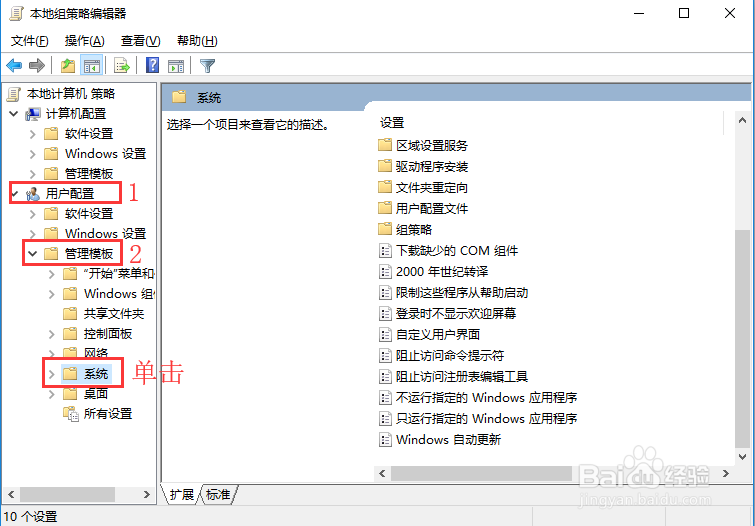Screen dimensions: 755x526
Task: Select 阻止访问命令提示符 setting
Action: [x=450, y=355]
